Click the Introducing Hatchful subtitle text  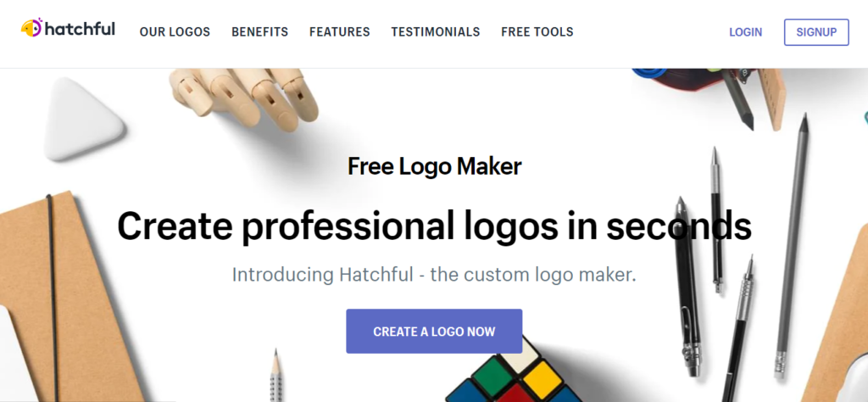click(x=434, y=275)
